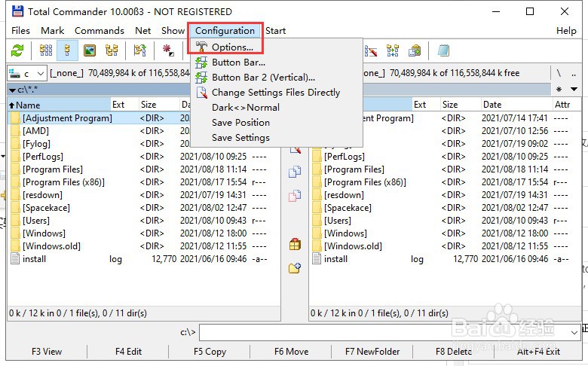The image size is (588, 366).
Task: Sort left panel by Ext column header
Action: tap(124, 105)
